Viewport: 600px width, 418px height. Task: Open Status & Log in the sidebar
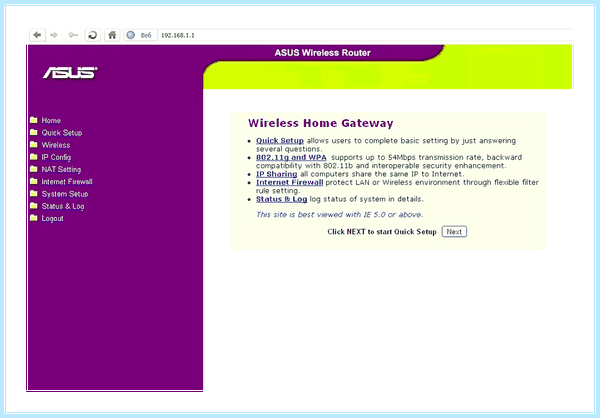pos(63,206)
